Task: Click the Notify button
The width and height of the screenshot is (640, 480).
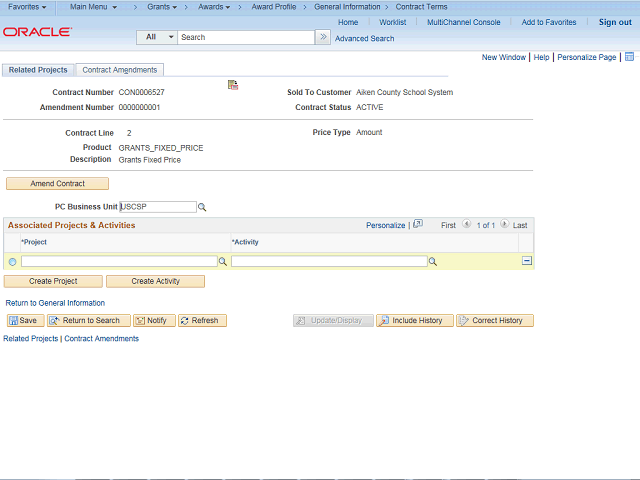Action: point(154,321)
